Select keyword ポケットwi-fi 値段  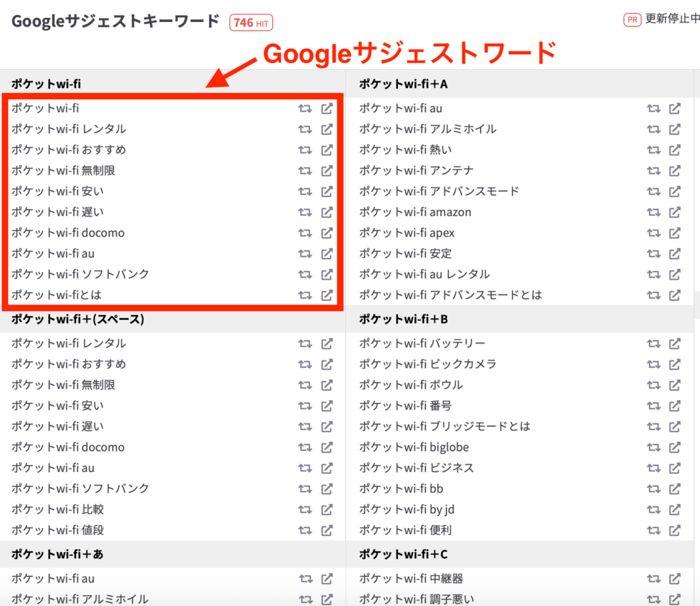point(57,530)
